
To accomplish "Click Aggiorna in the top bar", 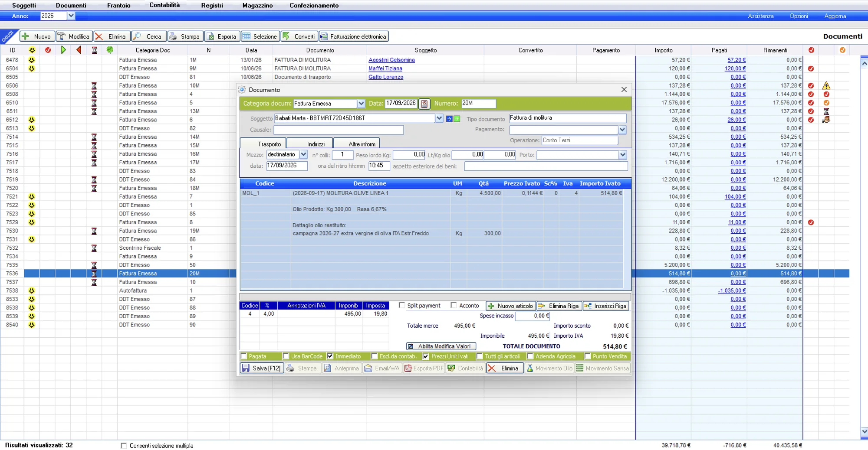I will click(x=835, y=16).
